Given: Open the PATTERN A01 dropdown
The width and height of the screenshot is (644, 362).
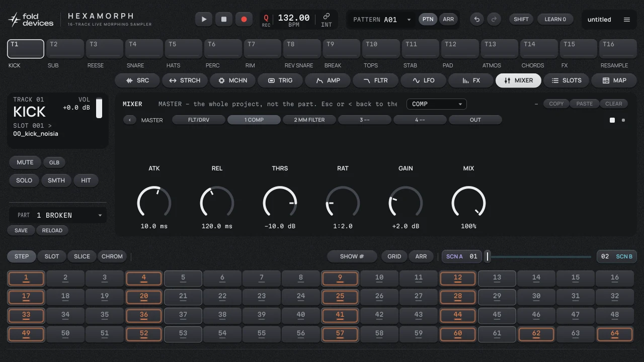Looking at the screenshot, I should click(x=382, y=20).
